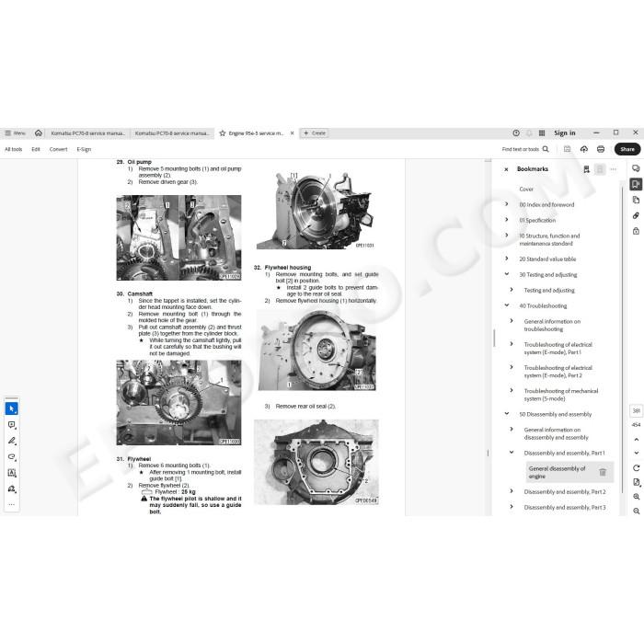Open Troubleshooting of mechanical system S-mode bookmark
The width and height of the screenshot is (644, 644).
pos(561,395)
